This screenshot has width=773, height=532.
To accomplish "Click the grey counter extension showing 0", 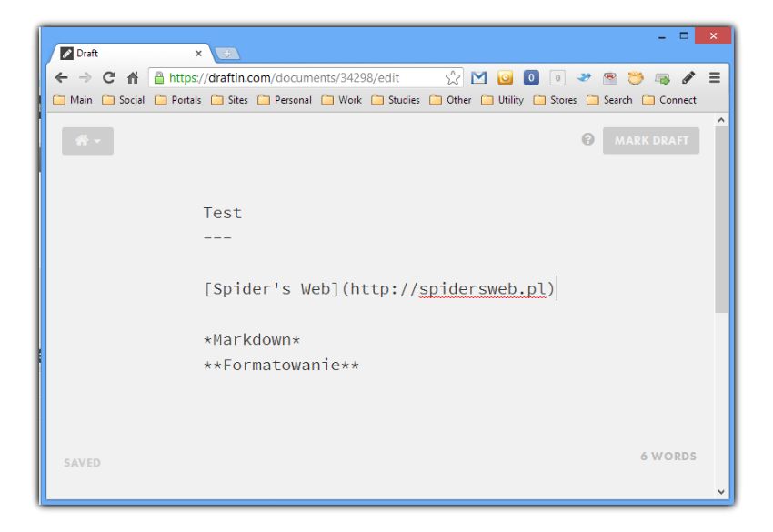I will pyautogui.click(x=557, y=78).
